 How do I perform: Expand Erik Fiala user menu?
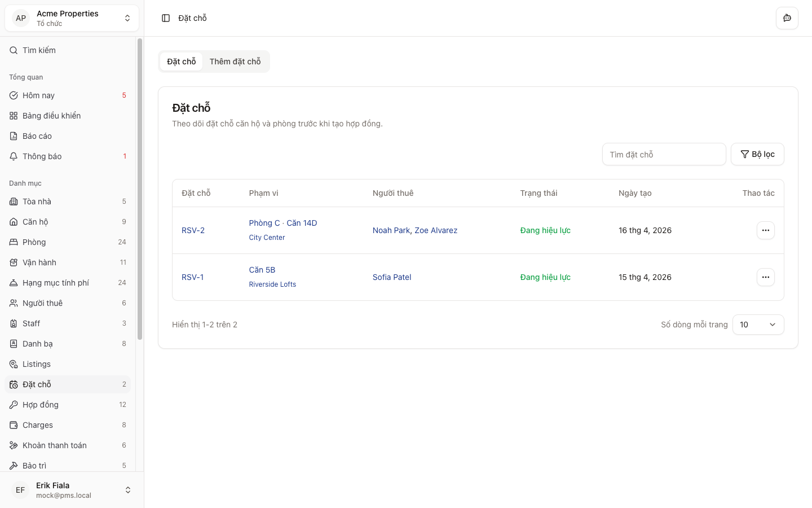point(72,490)
